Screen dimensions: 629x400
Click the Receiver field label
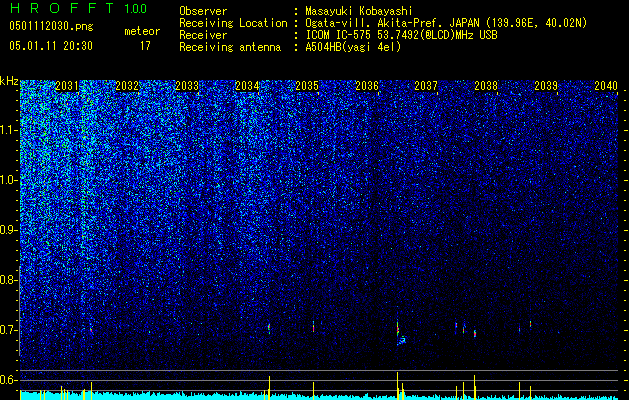point(203,35)
